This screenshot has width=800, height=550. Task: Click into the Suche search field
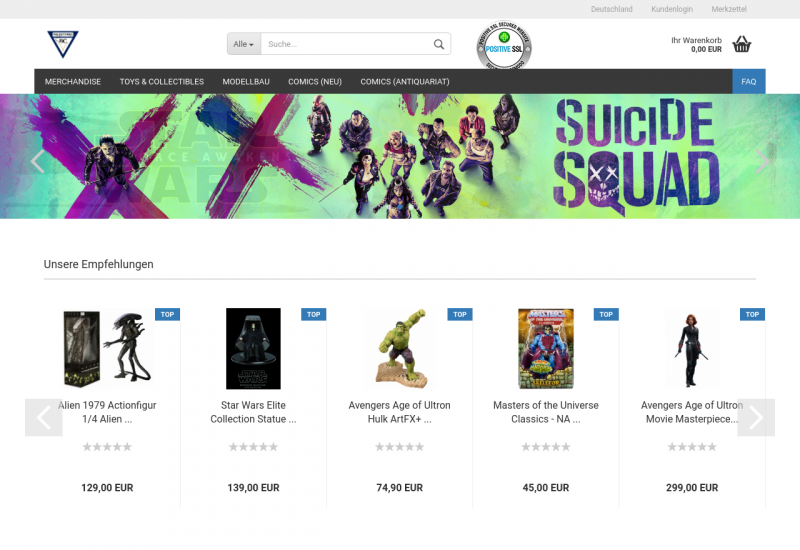pyautogui.click(x=345, y=44)
